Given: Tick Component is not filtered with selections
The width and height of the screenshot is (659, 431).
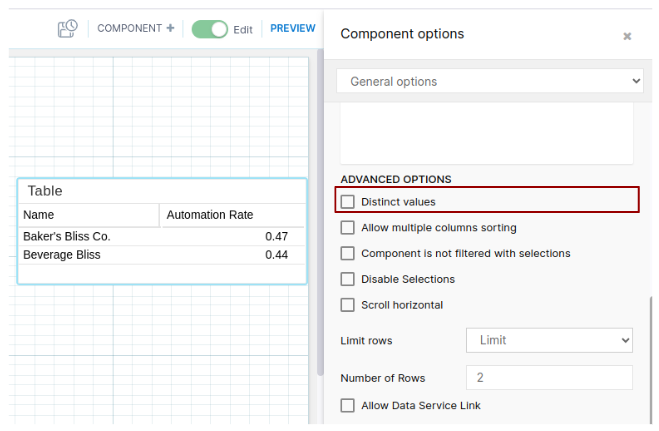Looking at the screenshot, I should coord(348,254).
